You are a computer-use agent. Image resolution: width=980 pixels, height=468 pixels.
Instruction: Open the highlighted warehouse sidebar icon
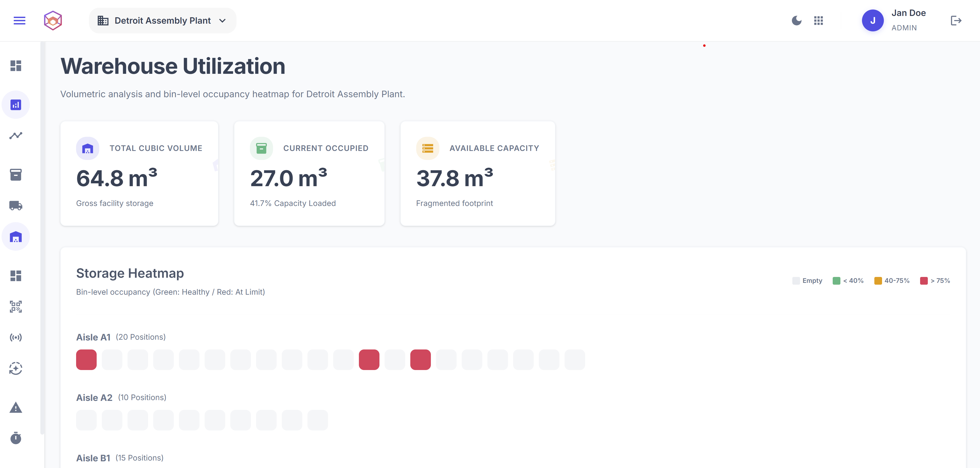pyautogui.click(x=16, y=237)
